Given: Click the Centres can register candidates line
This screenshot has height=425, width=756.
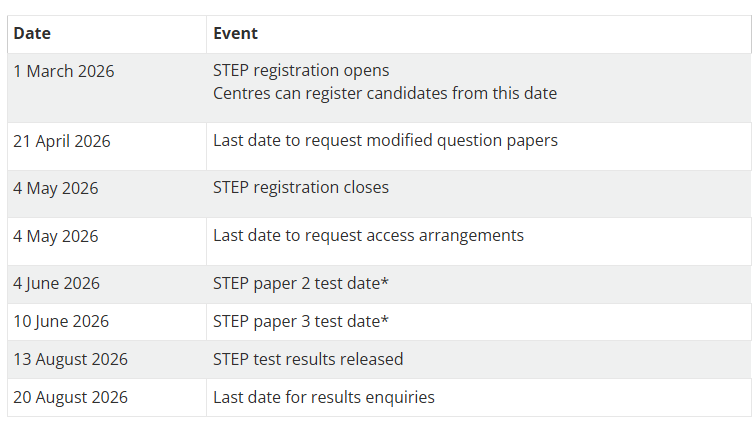Looking at the screenshot, I should tap(385, 93).
